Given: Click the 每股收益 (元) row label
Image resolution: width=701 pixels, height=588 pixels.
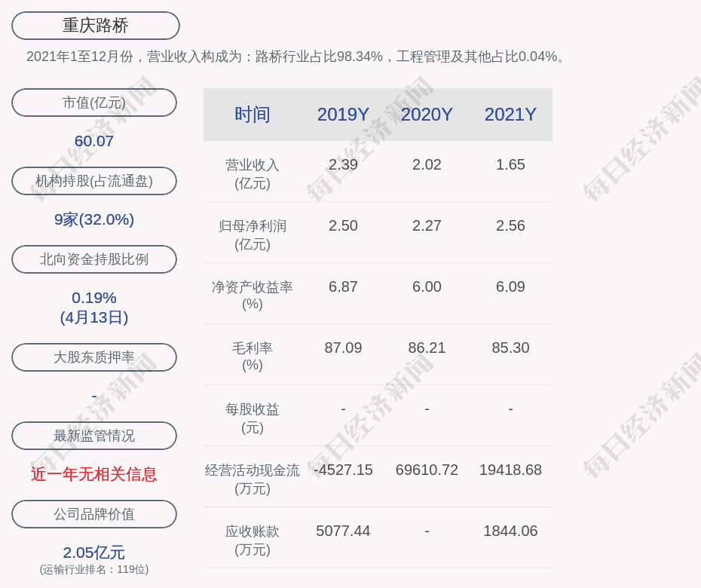Looking at the screenshot, I should (253, 418).
